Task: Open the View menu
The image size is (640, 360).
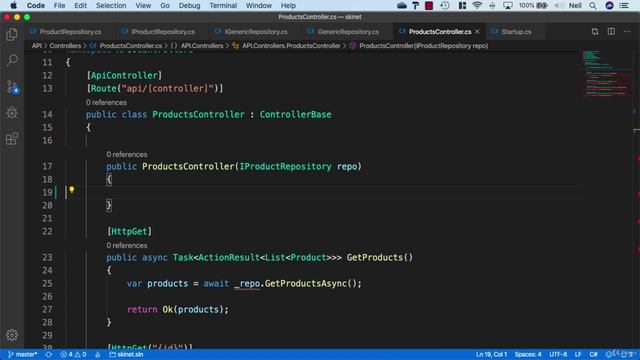Action: 143,5
